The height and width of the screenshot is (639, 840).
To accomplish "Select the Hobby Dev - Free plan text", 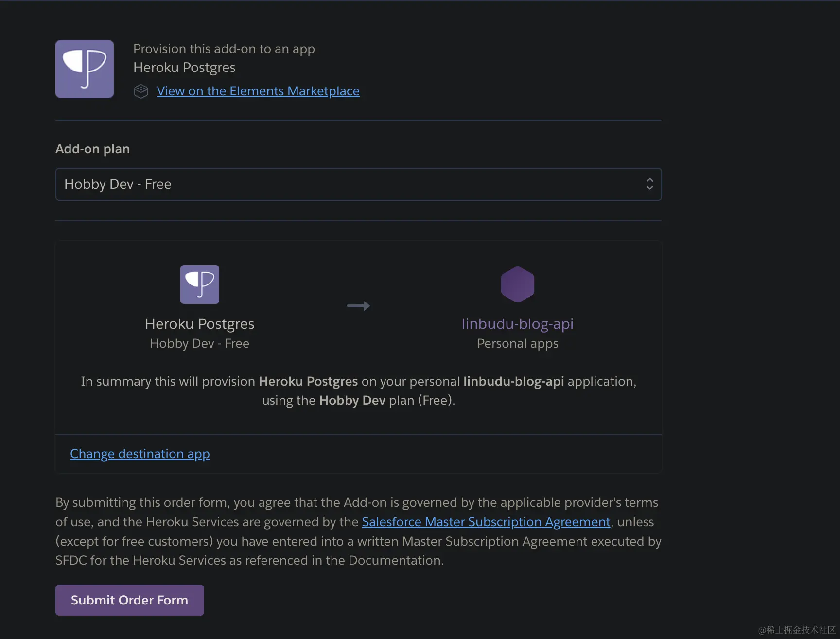I will tap(118, 184).
